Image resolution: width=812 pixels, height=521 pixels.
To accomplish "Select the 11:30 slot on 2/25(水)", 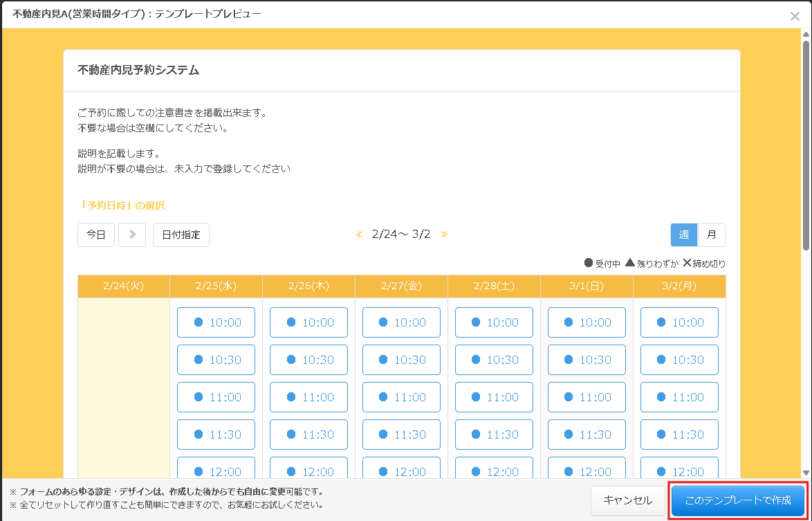I will 216,434.
